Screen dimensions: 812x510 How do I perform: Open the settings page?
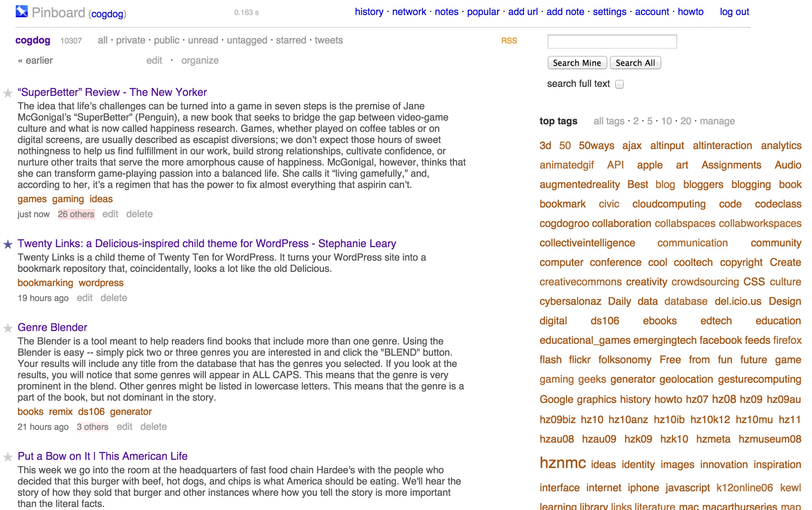(x=609, y=12)
